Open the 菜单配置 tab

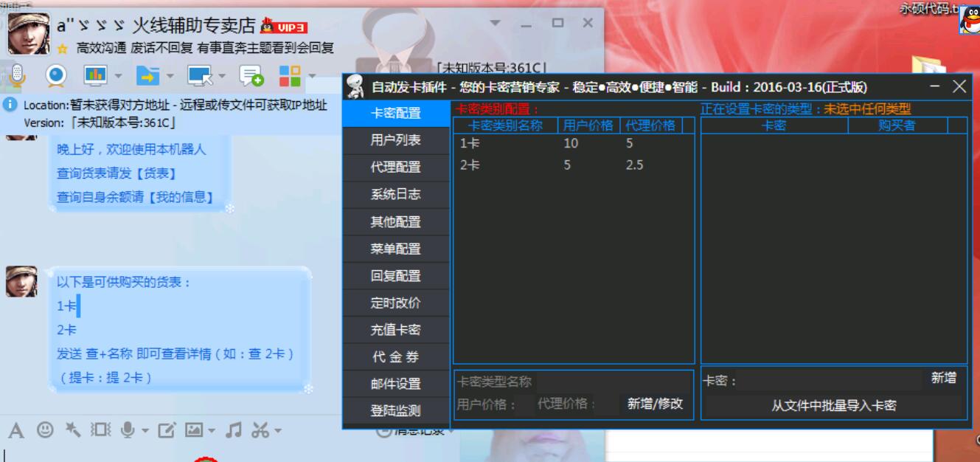coord(396,249)
